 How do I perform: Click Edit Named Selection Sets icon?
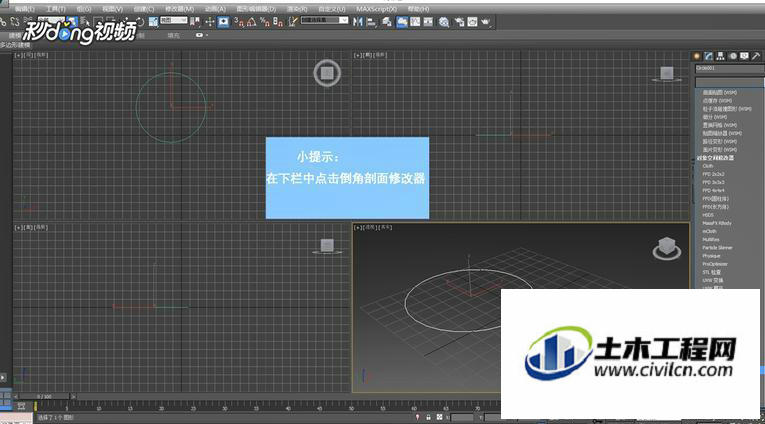coord(293,22)
